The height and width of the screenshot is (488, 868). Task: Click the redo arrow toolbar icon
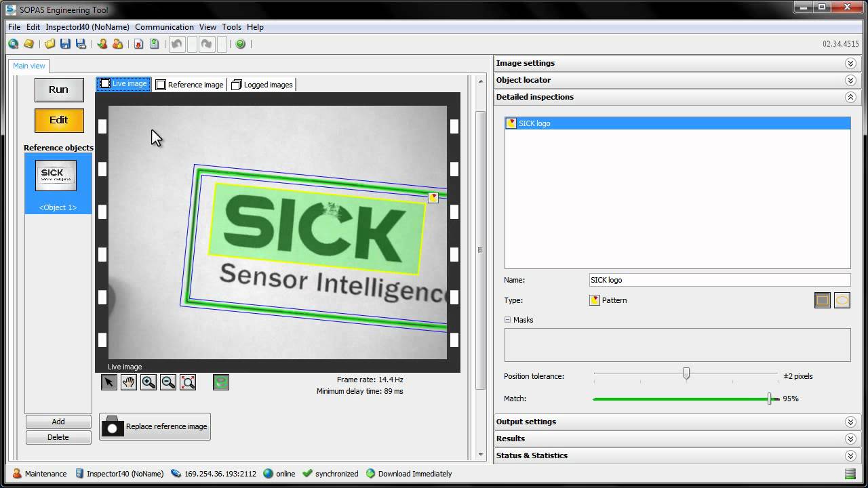[207, 44]
